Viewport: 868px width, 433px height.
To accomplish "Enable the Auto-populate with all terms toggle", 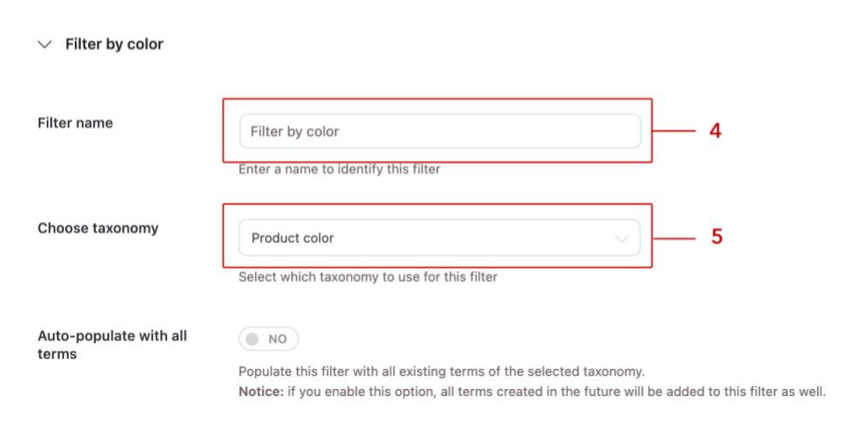I will [x=268, y=339].
